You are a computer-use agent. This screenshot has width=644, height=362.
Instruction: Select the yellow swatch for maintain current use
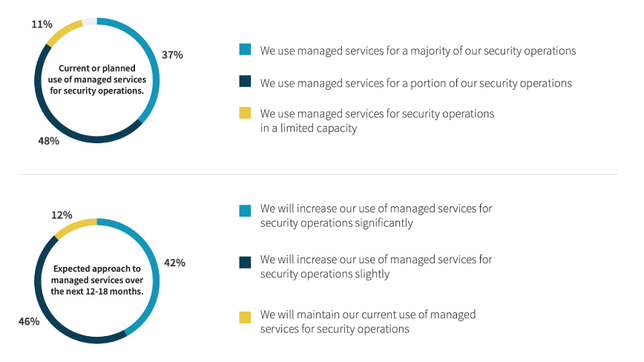(245, 316)
